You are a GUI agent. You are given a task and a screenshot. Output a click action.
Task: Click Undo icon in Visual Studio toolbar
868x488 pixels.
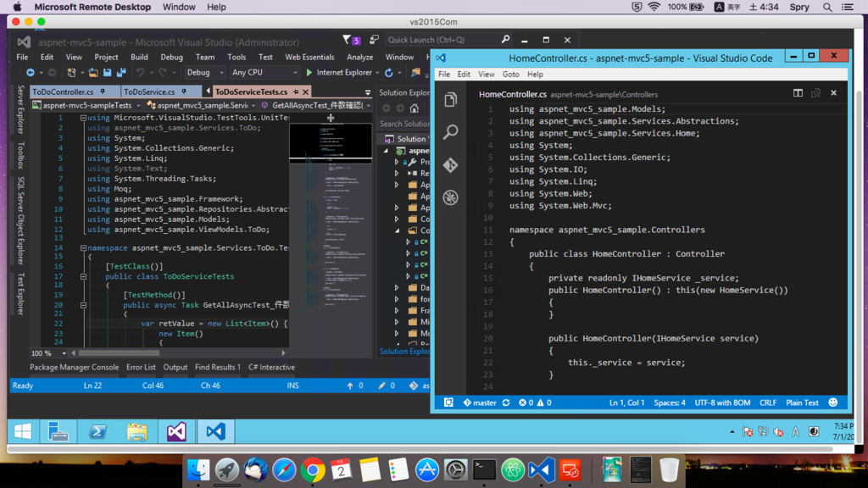tap(141, 73)
